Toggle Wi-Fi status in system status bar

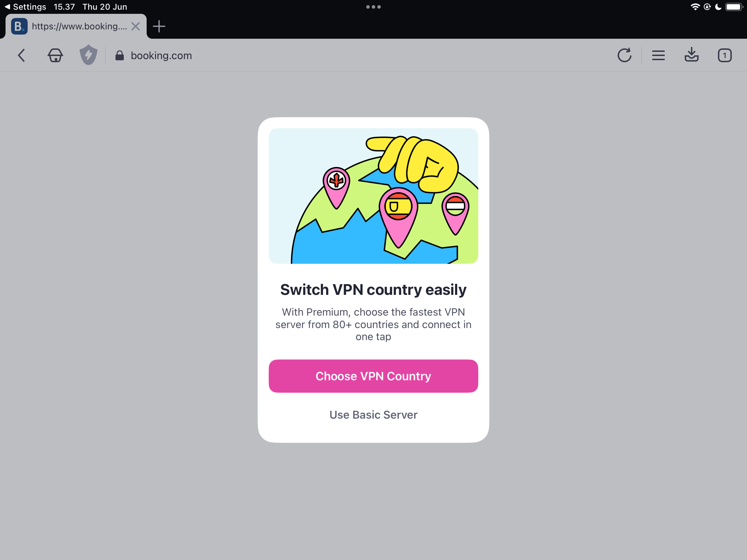(x=692, y=7)
